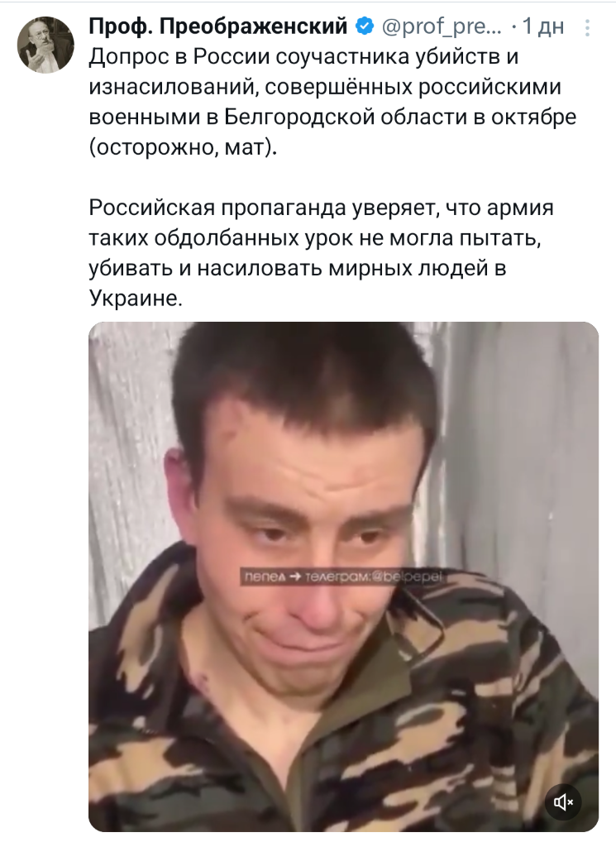Play the embedded video of the soldier
The image size is (616, 847).
(x=343, y=577)
